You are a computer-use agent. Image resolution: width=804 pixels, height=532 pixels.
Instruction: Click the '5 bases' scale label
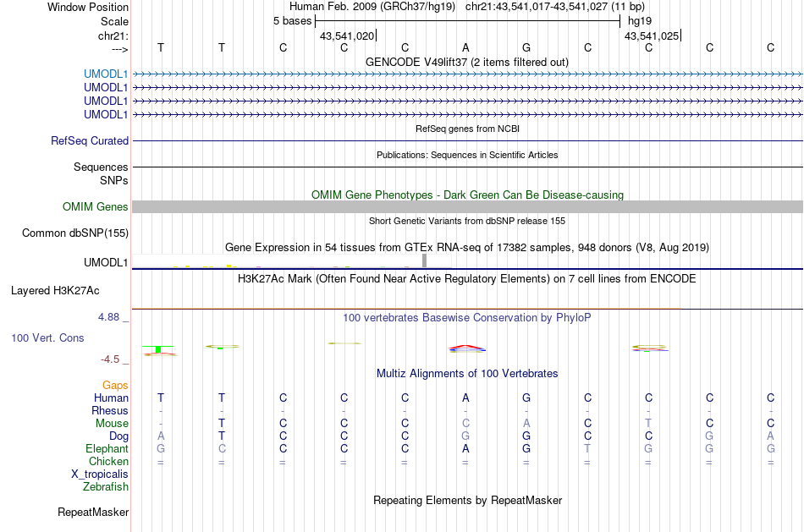click(x=292, y=21)
